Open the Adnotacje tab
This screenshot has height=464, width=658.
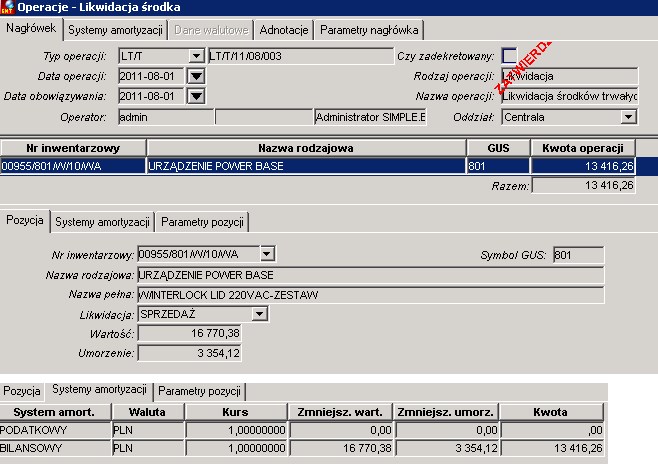pos(284,30)
